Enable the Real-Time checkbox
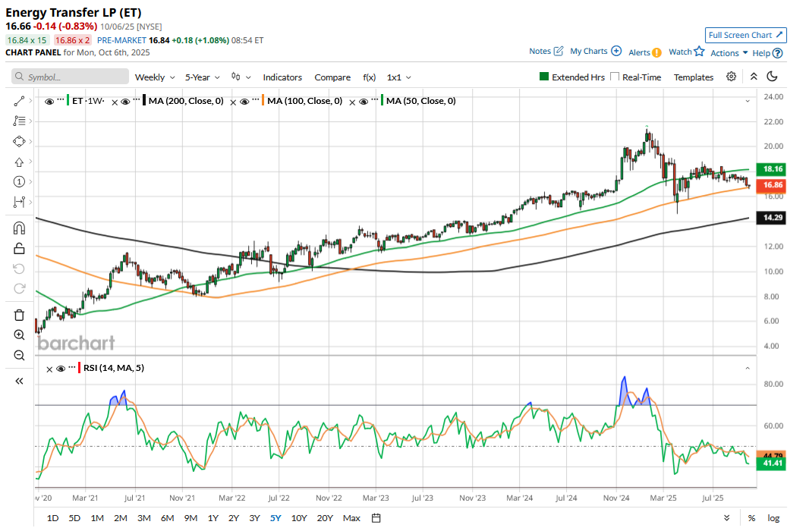The image size is (812, 531). (x=615, y=77)
